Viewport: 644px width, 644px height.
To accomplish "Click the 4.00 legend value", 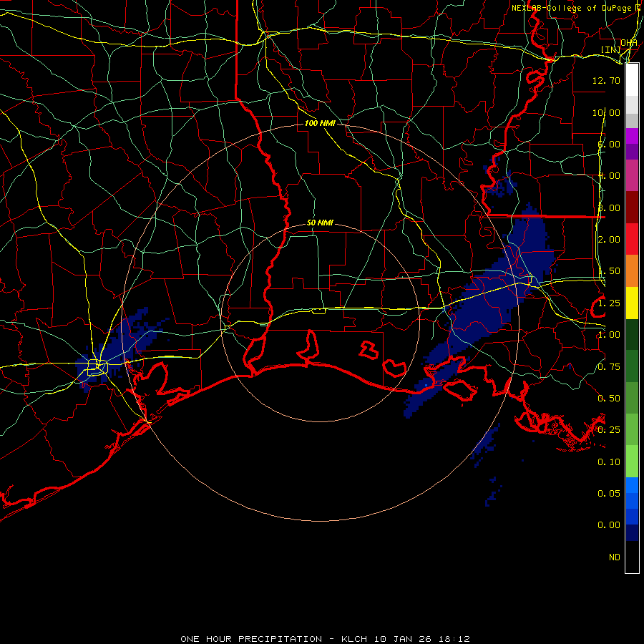I will [609, 176].
